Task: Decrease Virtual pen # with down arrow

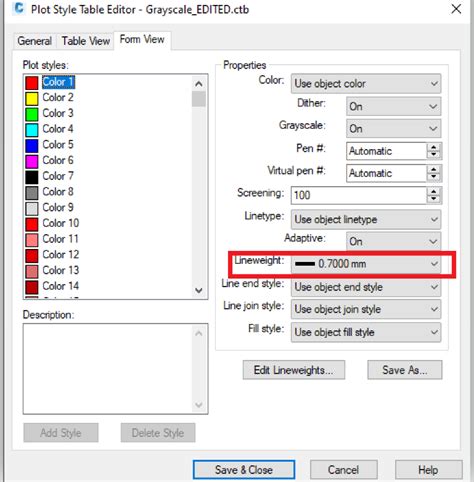Action: (434, 177)
